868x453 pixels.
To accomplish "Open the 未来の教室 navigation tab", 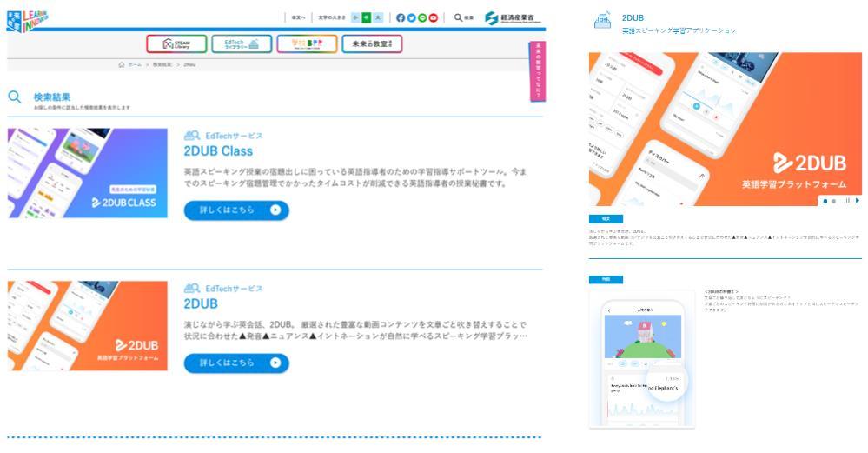I will pyautogui.click(x=372, y=43).
